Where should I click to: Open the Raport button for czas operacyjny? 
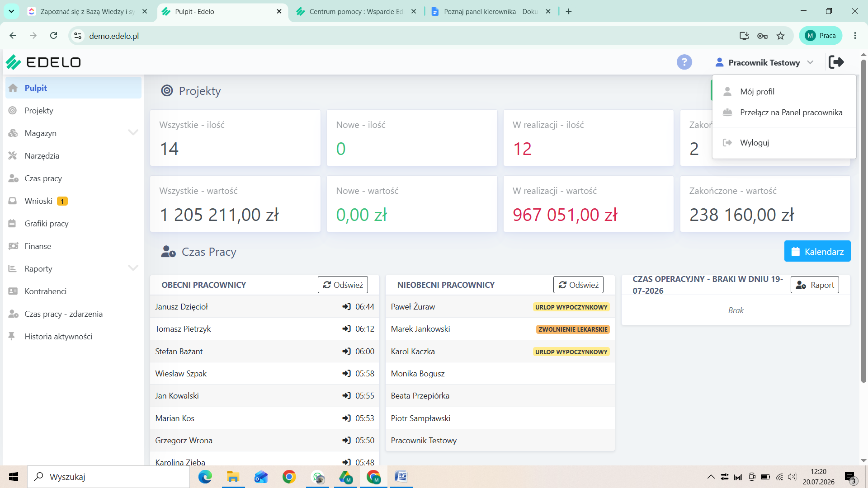(x=815, y=285)
